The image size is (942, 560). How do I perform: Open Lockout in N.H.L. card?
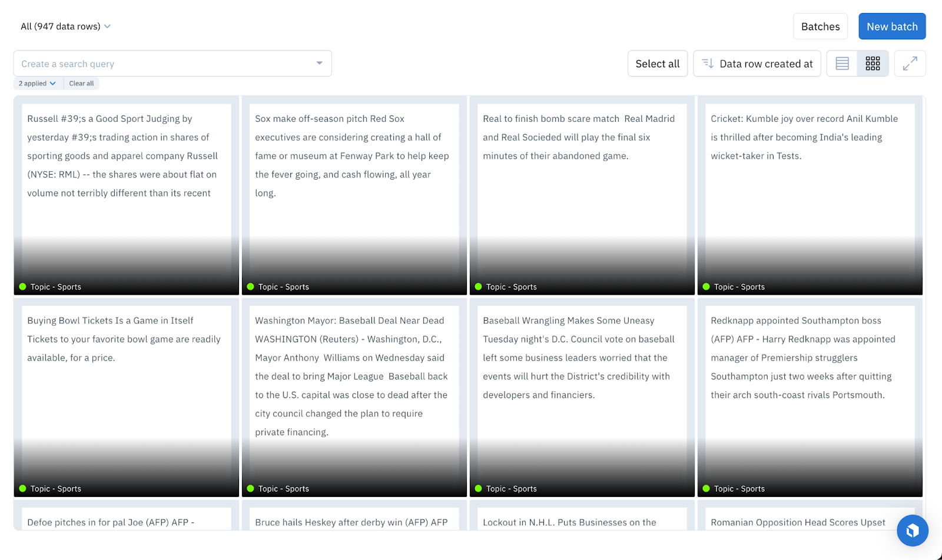click(x=582, y=515)
